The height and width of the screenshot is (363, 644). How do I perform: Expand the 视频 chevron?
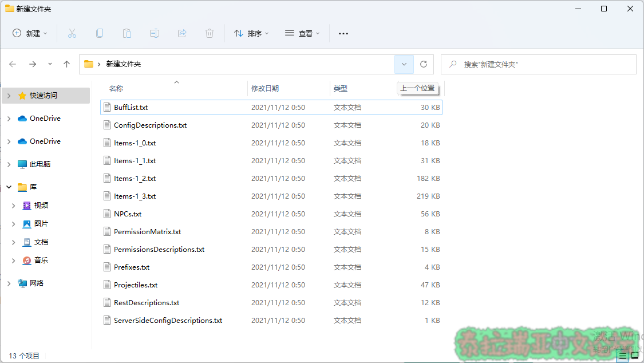14,206
